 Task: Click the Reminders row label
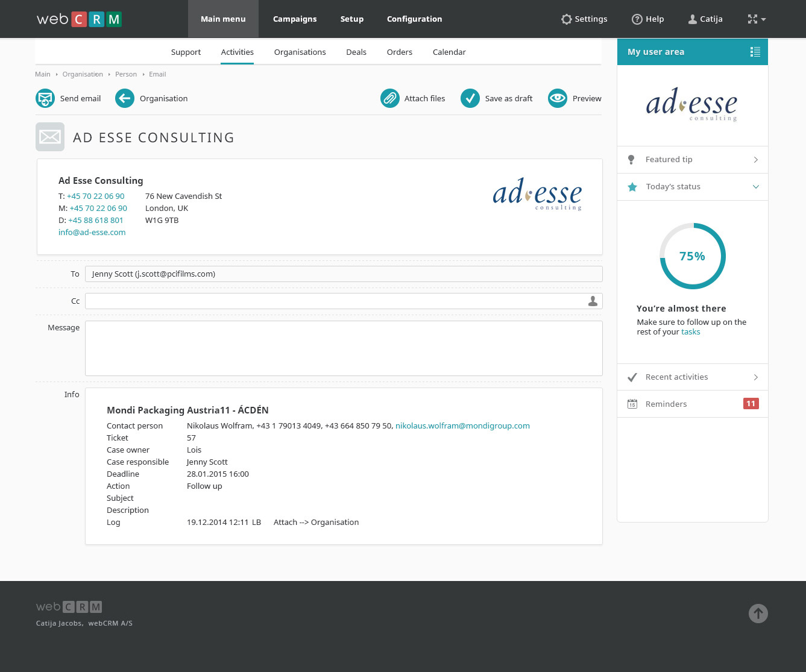click(666, 404)
